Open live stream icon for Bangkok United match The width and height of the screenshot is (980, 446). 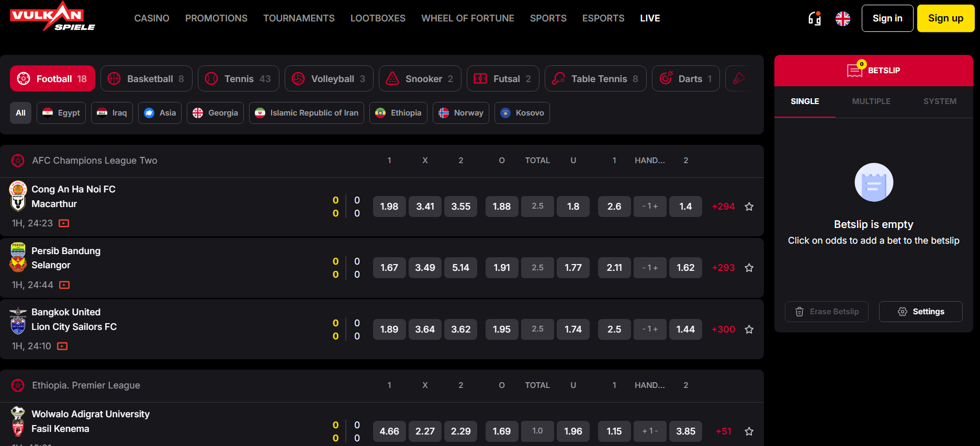pyautogui.click(x=62, y=346)
